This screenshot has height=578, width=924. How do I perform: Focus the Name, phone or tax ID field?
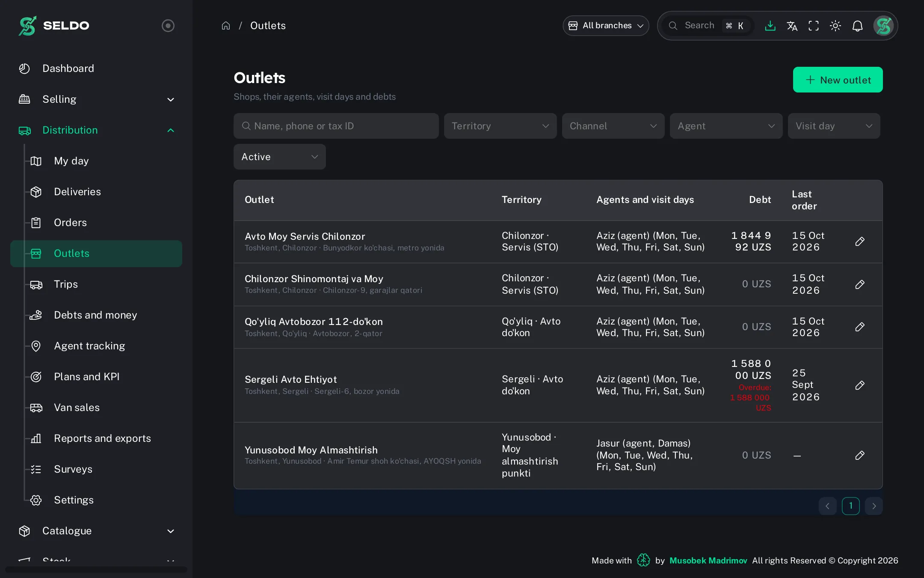(x=336, y=126)
